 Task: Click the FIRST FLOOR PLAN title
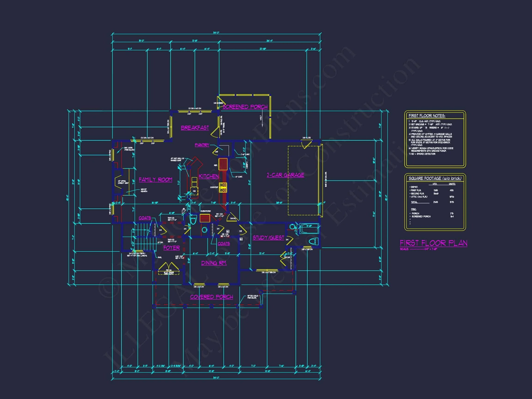click(x=433, y=243)
